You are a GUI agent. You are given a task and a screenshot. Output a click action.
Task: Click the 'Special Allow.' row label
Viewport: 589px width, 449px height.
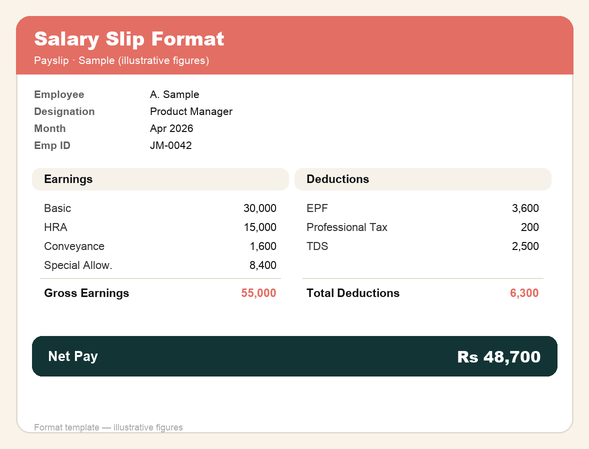[78, 265]
